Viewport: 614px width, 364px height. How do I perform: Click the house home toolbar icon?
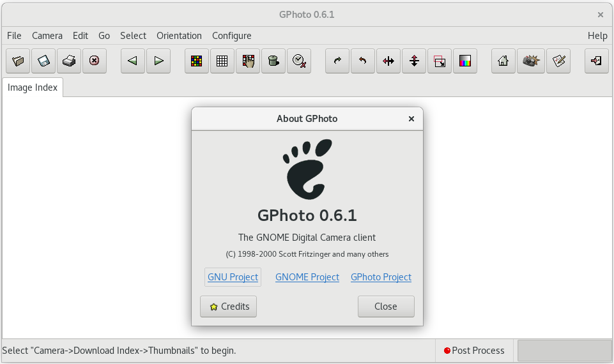pos(503,61)
